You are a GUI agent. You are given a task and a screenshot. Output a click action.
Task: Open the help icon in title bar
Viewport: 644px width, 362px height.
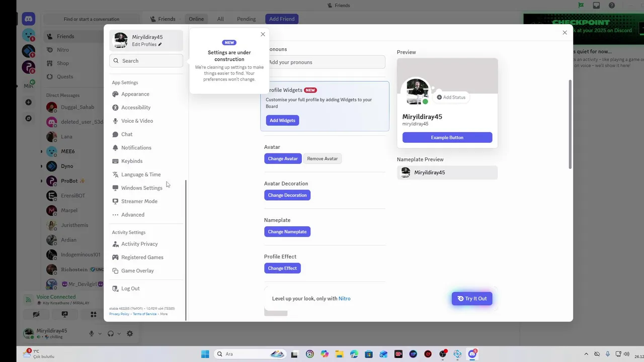(612, 6)
